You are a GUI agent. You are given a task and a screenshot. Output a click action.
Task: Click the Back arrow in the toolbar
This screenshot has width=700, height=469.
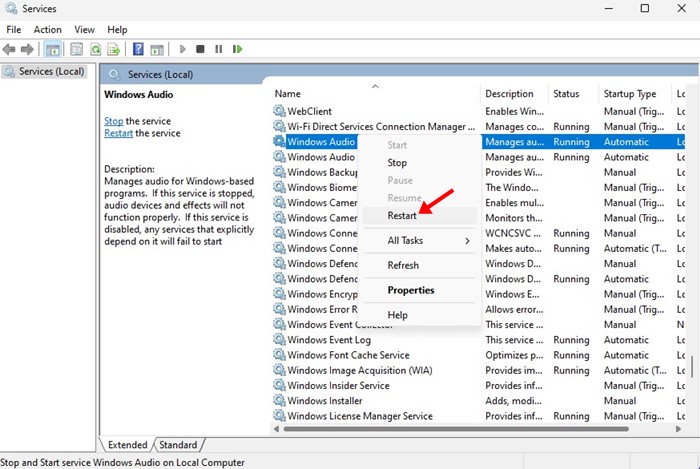(11, 49)
